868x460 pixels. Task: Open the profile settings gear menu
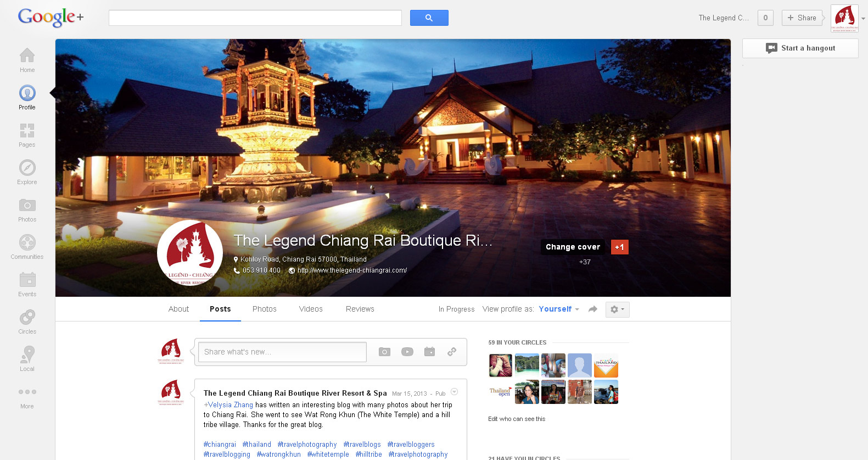617,309
